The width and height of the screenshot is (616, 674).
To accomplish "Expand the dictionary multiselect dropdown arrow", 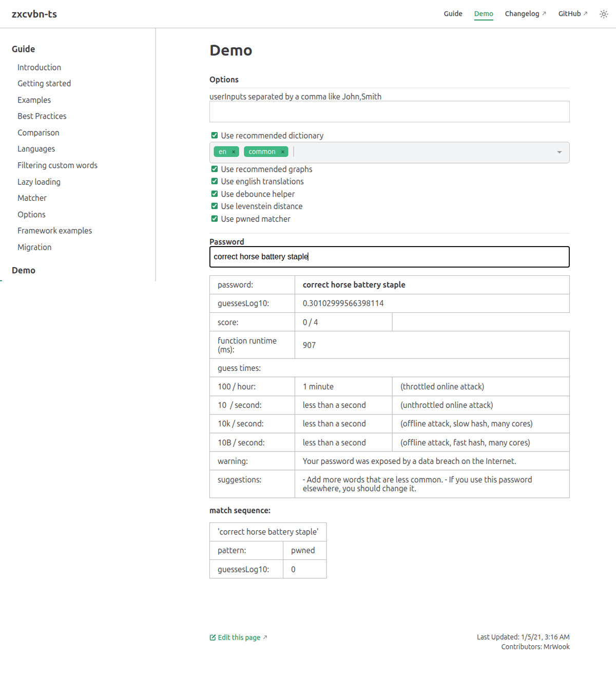I will 560,153.
